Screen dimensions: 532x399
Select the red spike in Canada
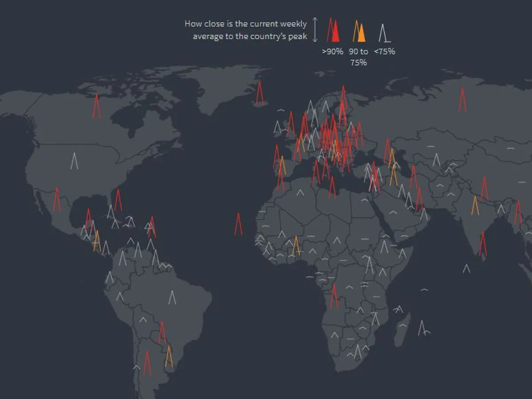click(x=96, y=106)
